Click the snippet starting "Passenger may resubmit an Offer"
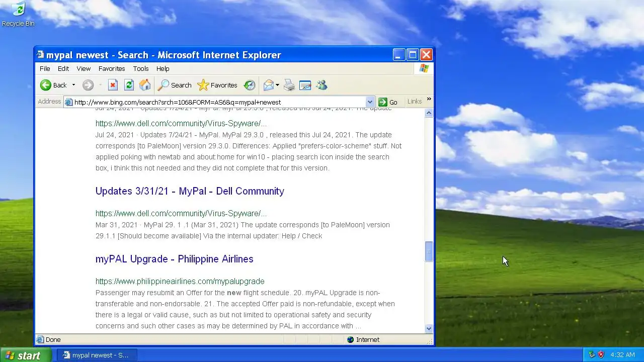 (245, 309)
